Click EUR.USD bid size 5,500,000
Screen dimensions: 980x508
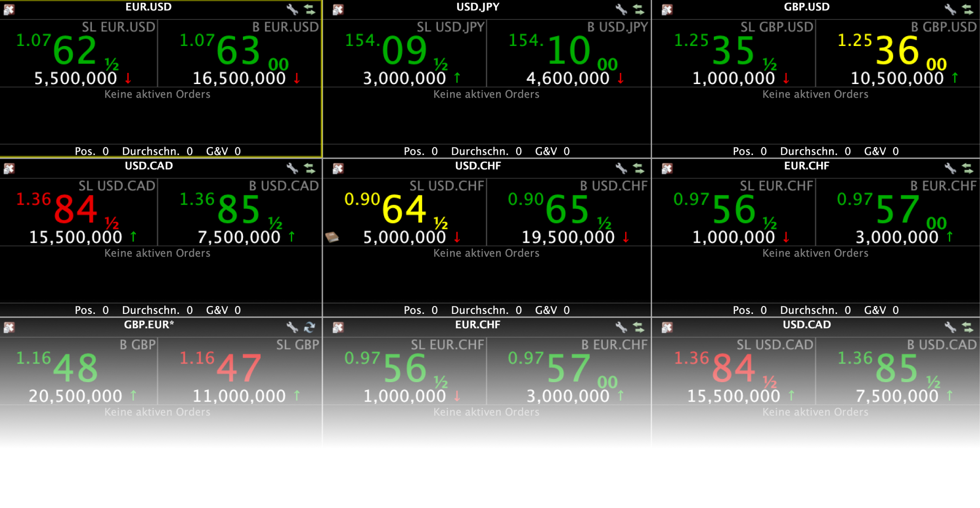click(x=76, y=78)
